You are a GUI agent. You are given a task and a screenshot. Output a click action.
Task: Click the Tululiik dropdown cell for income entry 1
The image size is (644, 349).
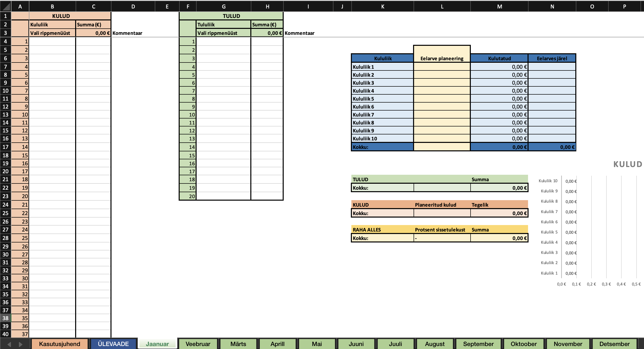pos(223,42)
